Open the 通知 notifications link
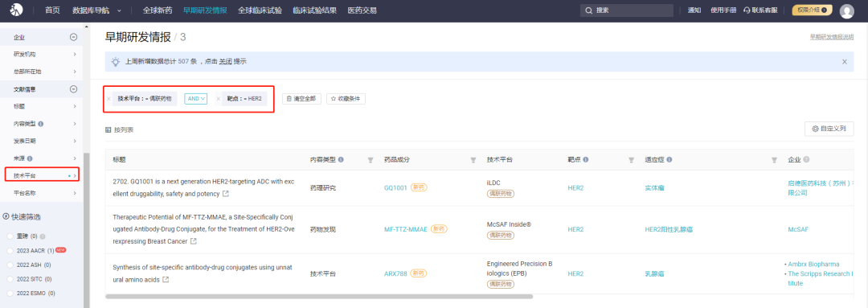The width and height of the screenshot is (868, 308). coord(694,10)
